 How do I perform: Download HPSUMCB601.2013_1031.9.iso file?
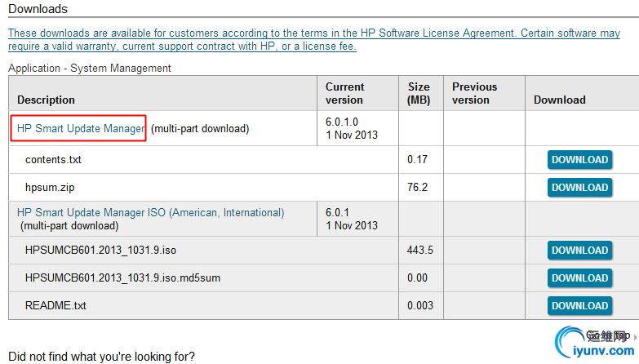tap(579, 251)
